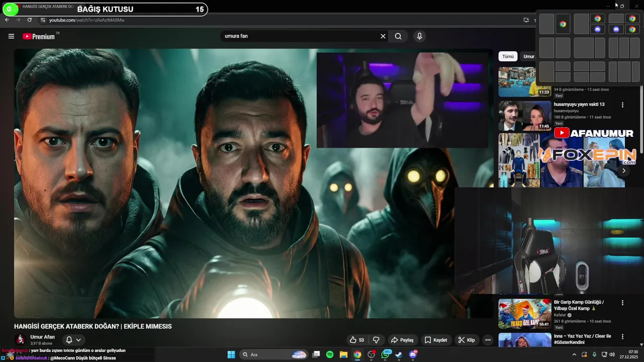Open File Explorer from the taskbar

pyautogui.click(x=344, y=354)
